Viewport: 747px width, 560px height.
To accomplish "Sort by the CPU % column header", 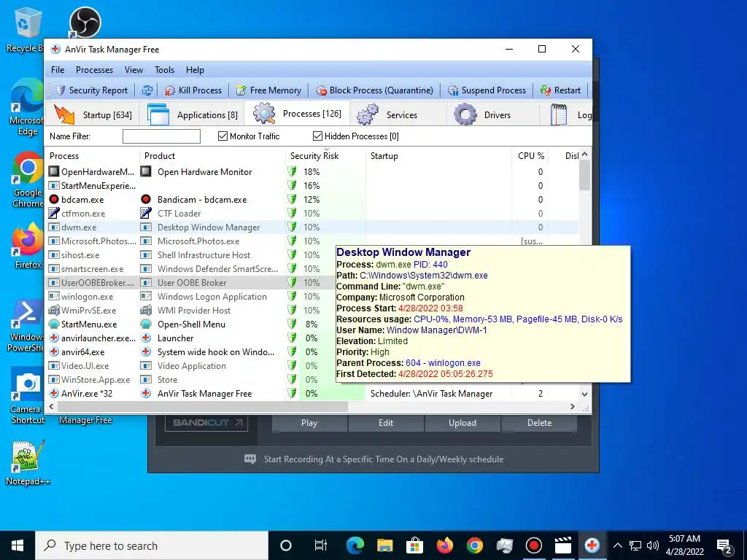I will point(531,156).
